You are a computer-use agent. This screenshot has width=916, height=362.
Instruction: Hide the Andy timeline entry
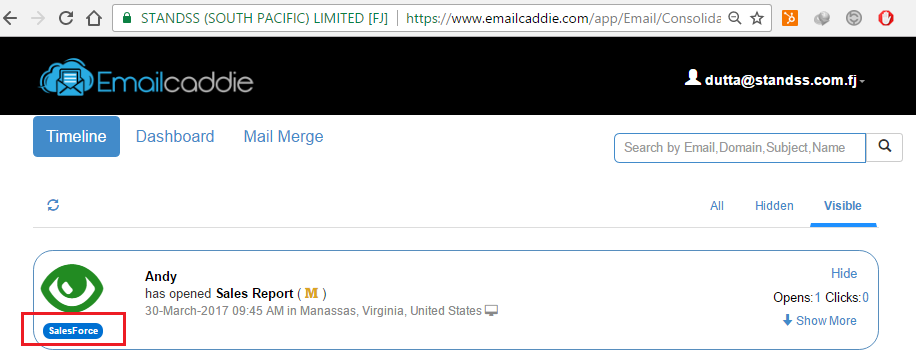click(x=844, y=273)
